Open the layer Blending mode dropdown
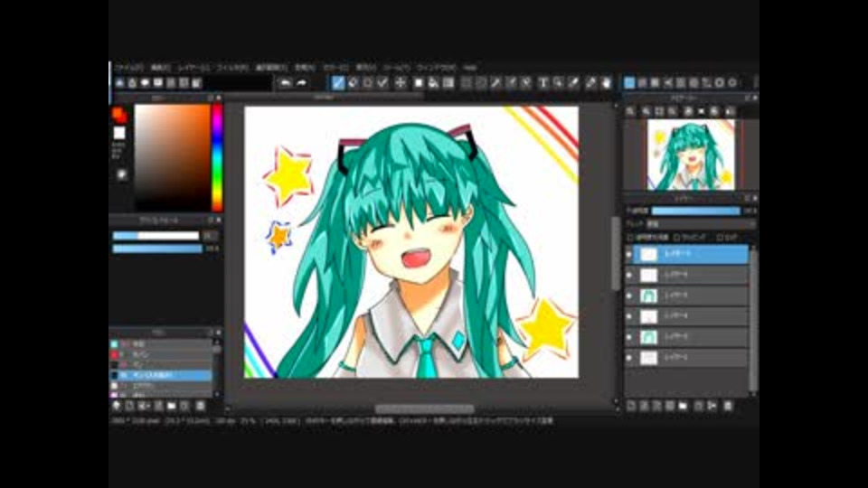Viewport: 868px width, 488px height. click(700, 224)
